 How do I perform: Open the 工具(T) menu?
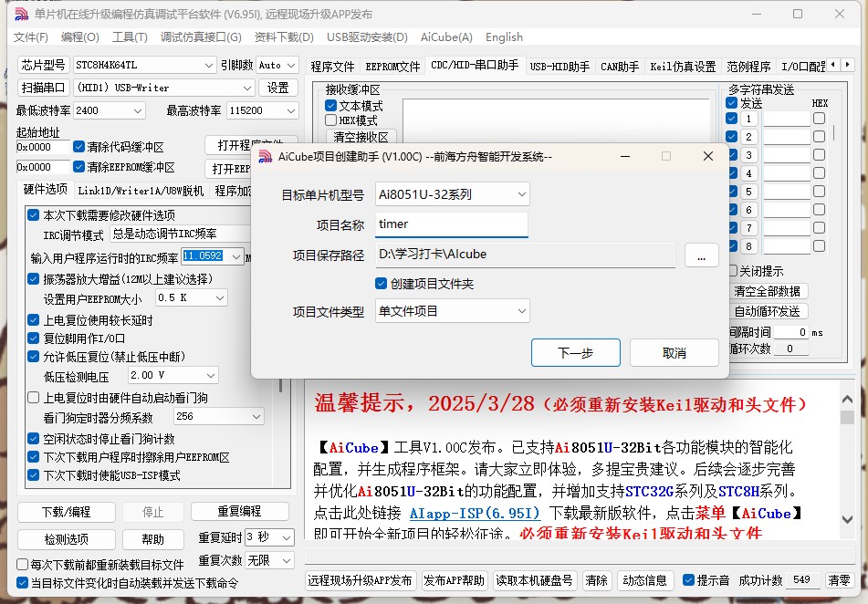point(131,37)
